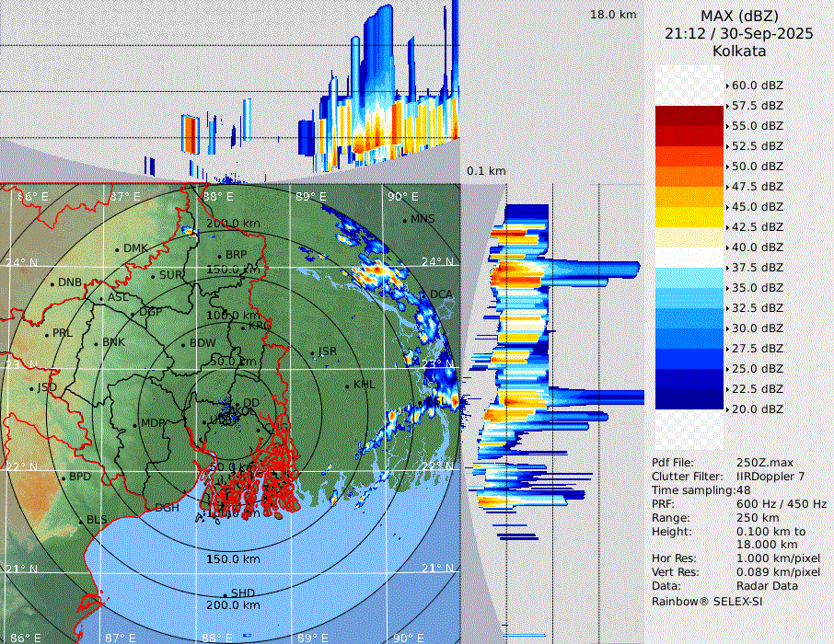Click the KHL station label
This screenshot has width=834, height=644.
pyautogui.click(x=364, y=385)
